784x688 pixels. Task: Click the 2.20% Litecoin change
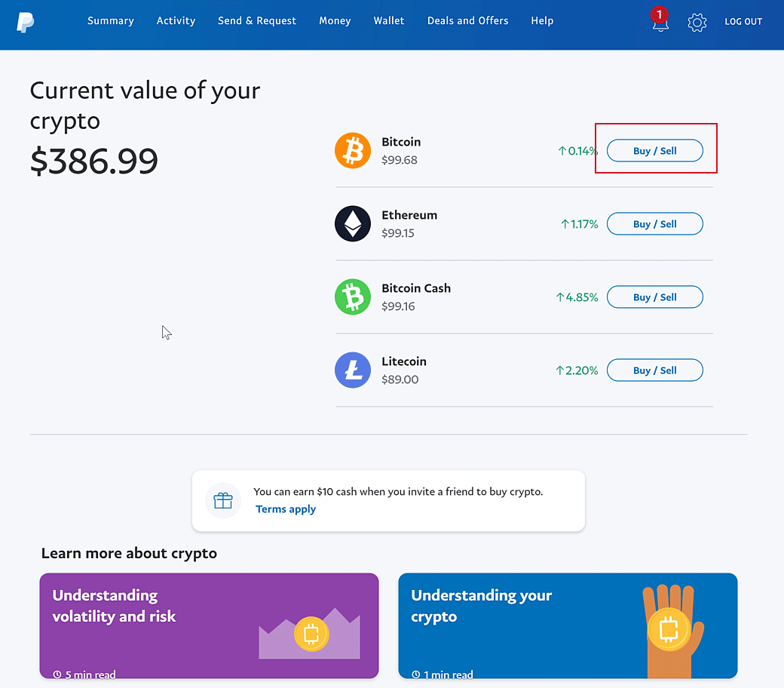(577, 370)
